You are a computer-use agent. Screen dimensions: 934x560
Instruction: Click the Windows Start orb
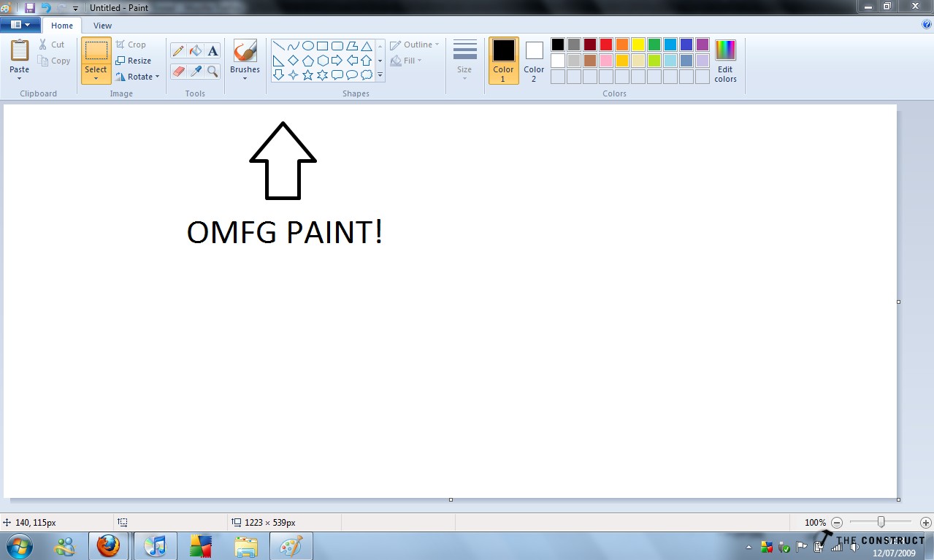click(18, 546)
